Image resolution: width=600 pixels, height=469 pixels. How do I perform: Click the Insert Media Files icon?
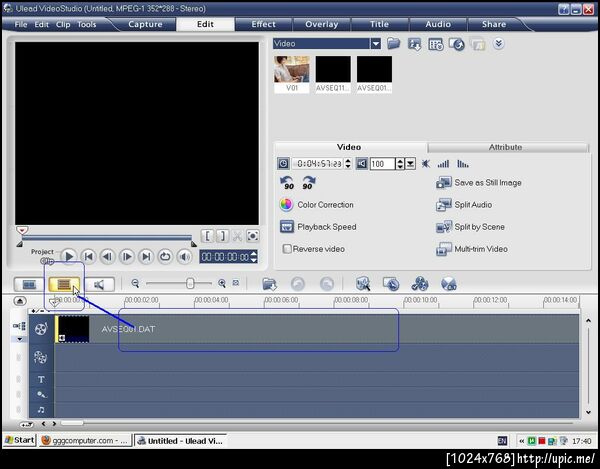click(269, 284)
